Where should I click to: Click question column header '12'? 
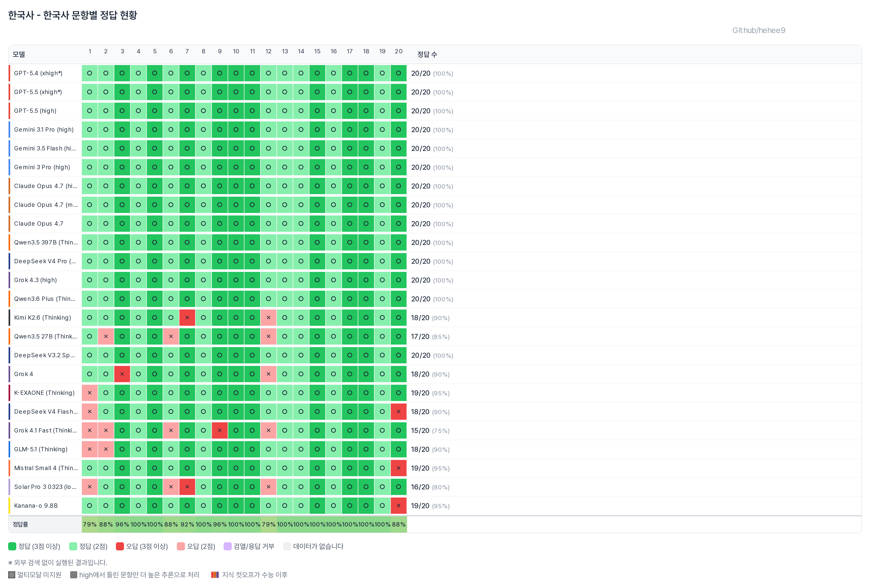point(268,51)
